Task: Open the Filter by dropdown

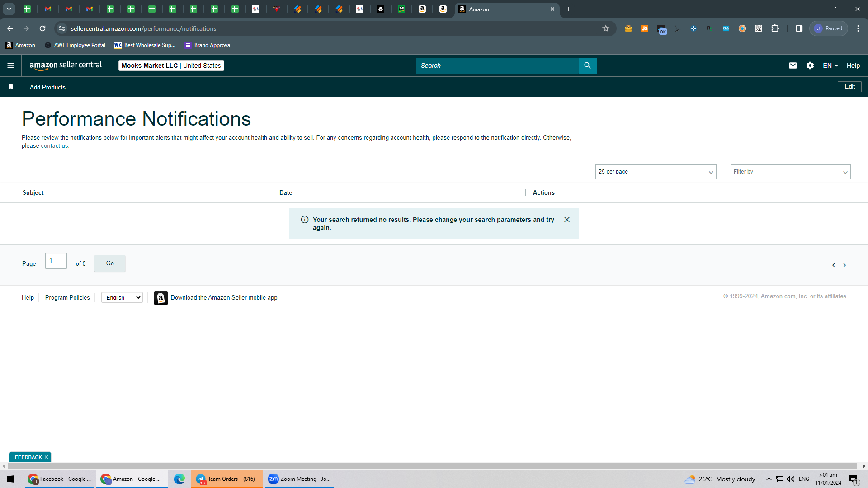Action: [x=790, y=172]
